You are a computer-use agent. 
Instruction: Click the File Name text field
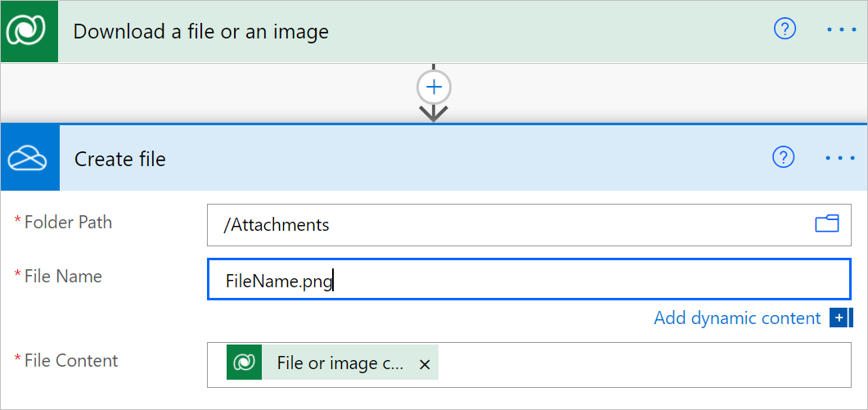[573, 282]
